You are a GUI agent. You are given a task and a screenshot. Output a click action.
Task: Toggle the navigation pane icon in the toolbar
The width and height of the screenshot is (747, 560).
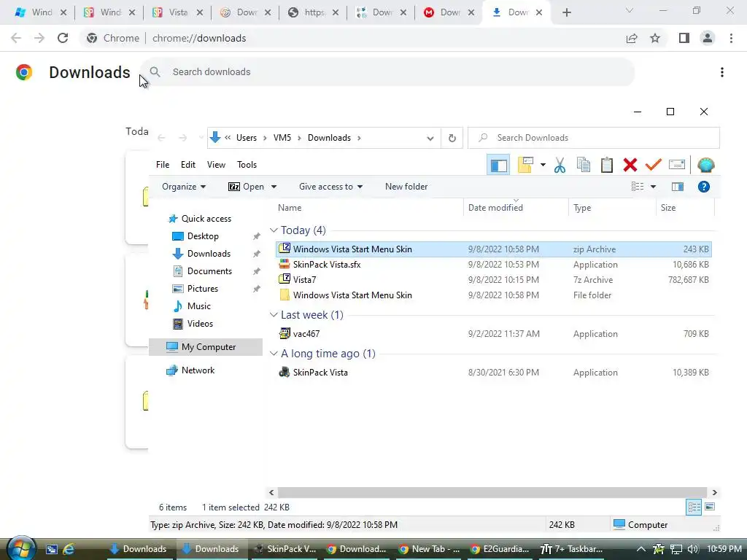click(x=498, y=166)
